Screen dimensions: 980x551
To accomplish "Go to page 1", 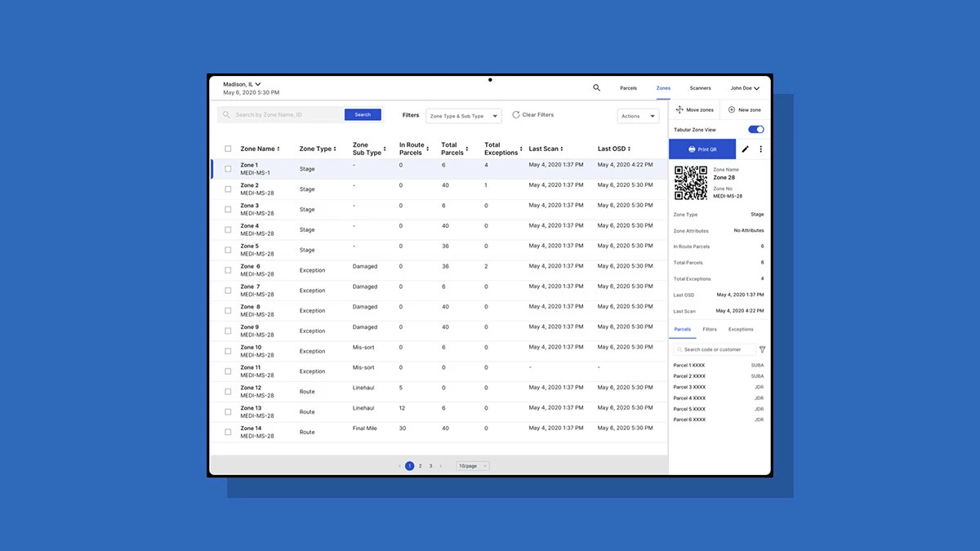I will 409,466.
